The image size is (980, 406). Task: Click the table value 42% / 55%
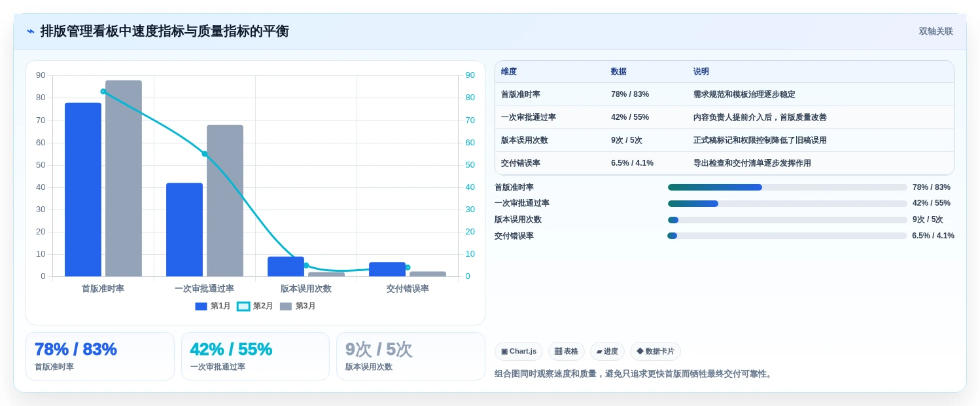(630, 117)
